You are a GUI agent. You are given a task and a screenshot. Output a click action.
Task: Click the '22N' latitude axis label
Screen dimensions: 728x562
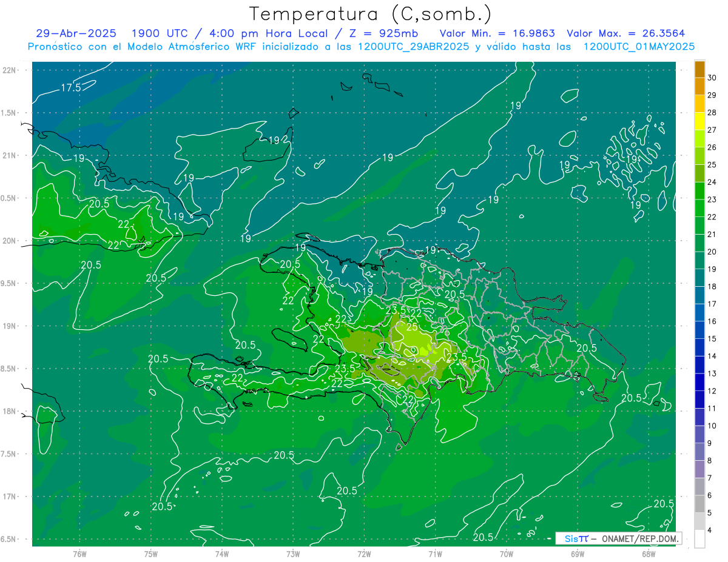click(x=10, y=70)
